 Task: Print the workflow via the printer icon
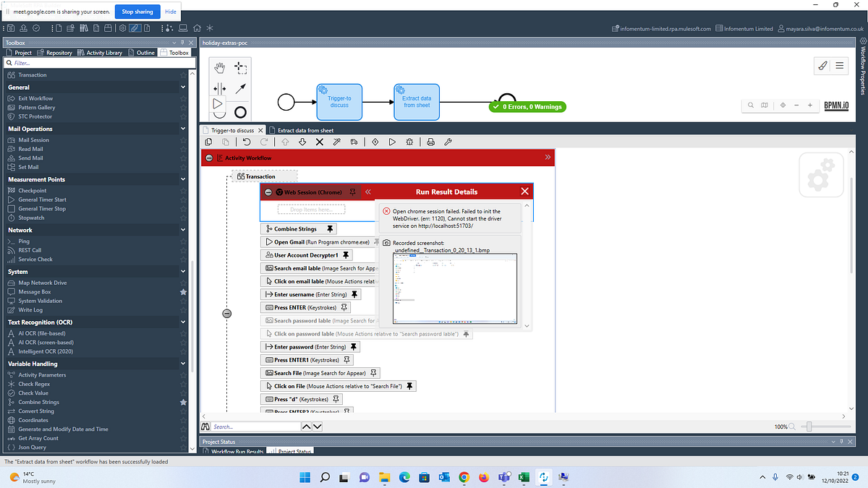pos(430,142)
